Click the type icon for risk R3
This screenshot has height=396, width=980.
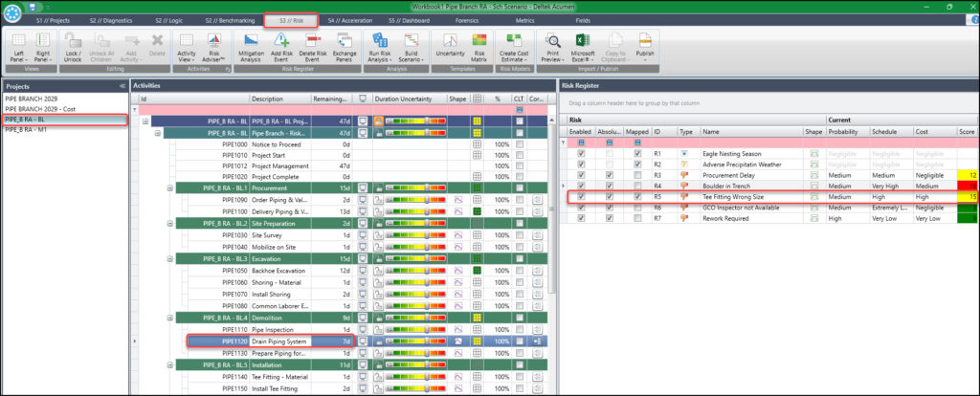coord(685,175)
